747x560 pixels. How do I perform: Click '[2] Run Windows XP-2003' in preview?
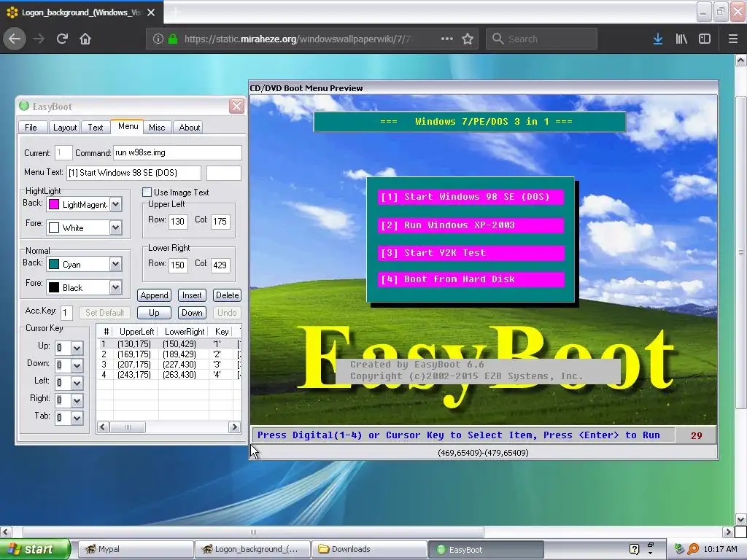471,225
